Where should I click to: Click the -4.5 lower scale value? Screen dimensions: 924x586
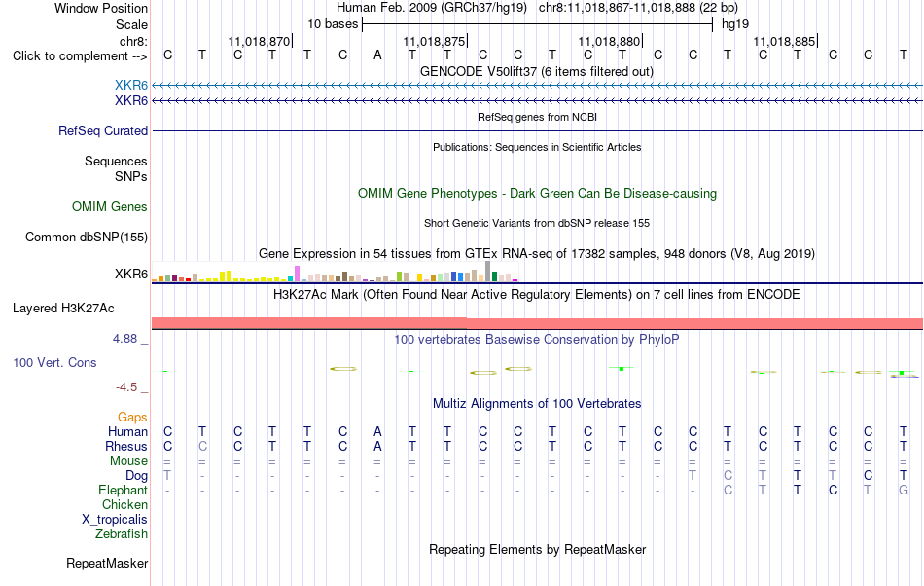point(126,387)
